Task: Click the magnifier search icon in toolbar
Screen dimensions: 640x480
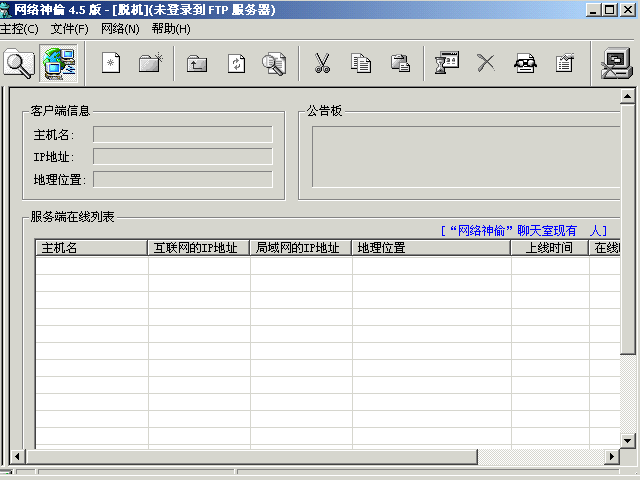Action: 19,64
